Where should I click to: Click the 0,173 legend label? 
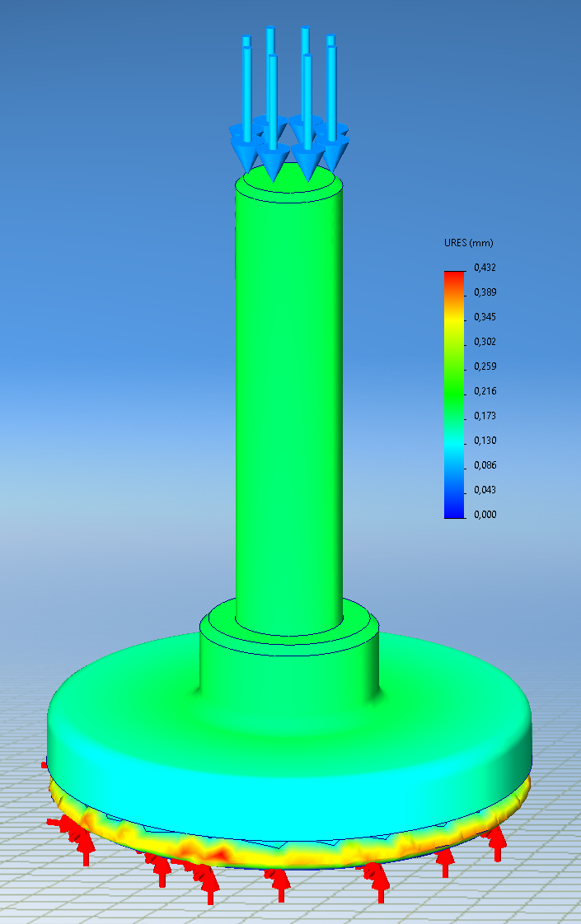pos(485,415)
